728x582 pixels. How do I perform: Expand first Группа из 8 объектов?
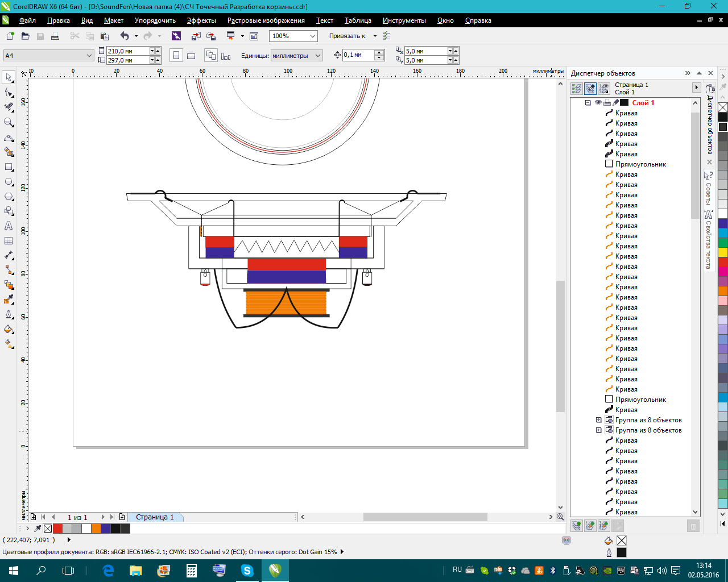point(598,420)
